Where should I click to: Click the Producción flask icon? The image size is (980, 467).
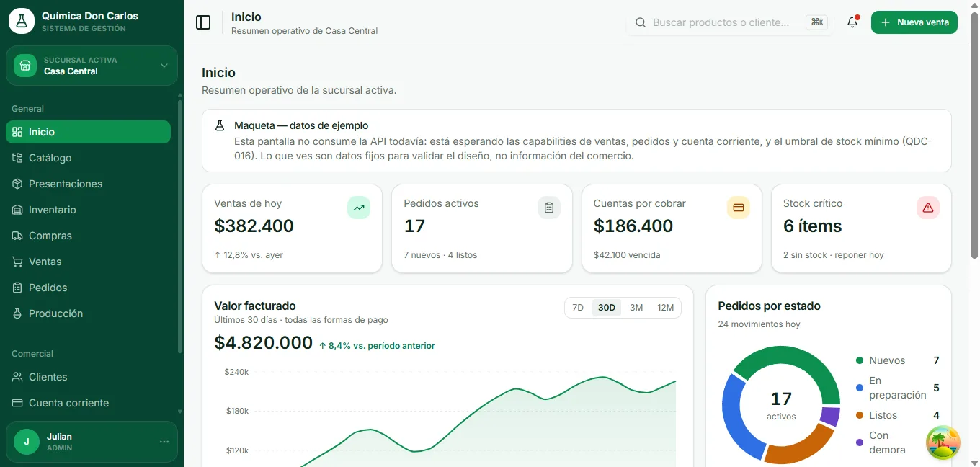tap(18, 313)
